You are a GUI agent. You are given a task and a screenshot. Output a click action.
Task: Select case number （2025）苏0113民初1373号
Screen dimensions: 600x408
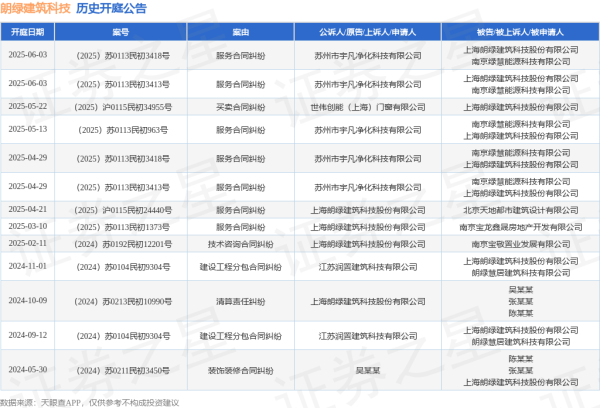click(x=122, y=227)
